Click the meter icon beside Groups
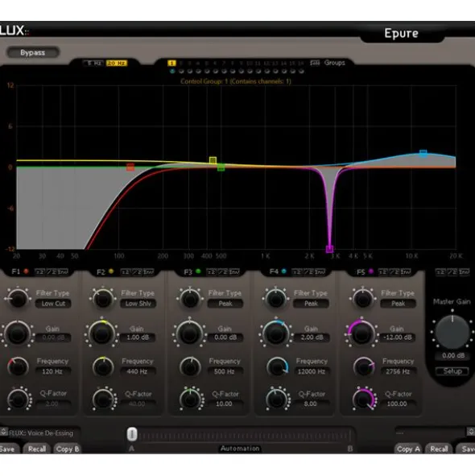The image size is (475, 476). (315, 63)
